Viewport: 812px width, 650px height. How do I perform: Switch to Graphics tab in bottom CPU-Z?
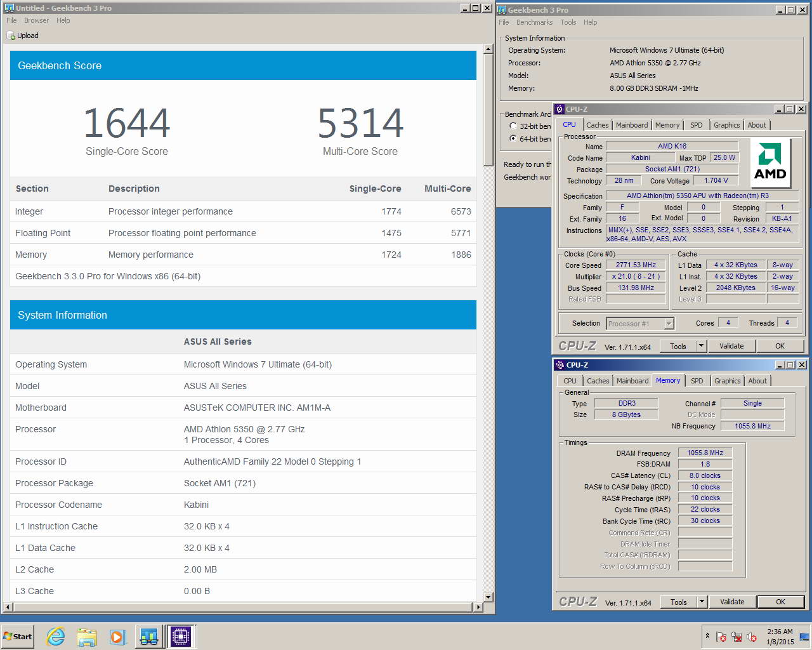pos(727,381)
